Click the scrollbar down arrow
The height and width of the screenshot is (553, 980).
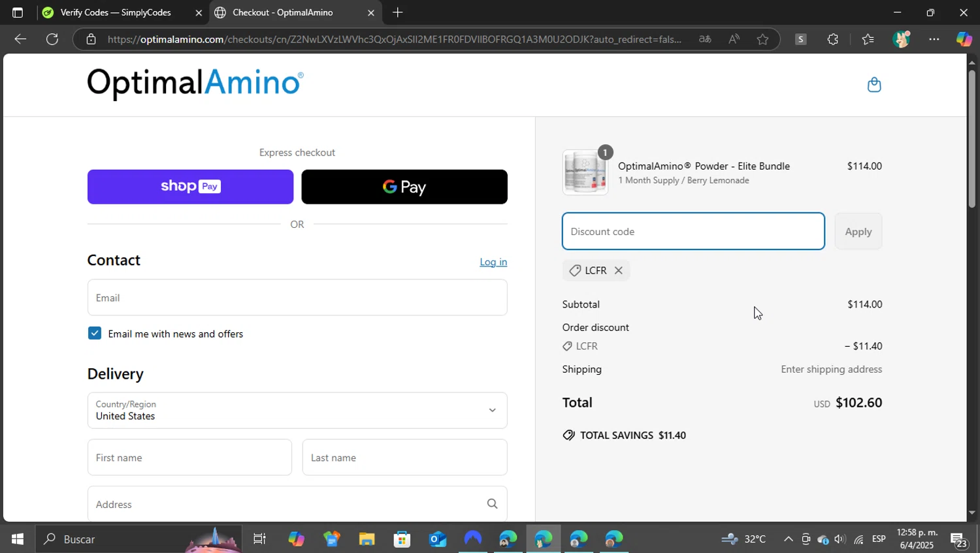[x=972, y=513]
